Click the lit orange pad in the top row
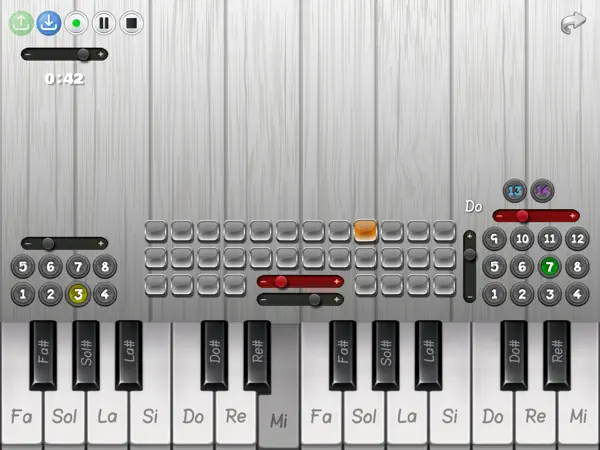600x450 pixels. coord(365,231)
